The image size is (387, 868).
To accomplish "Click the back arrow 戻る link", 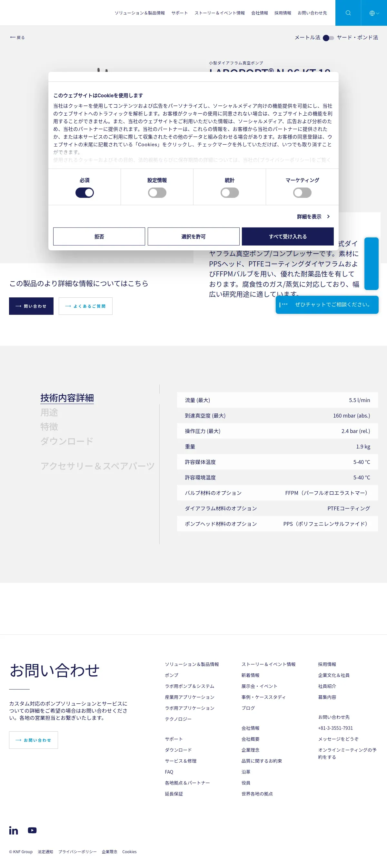I will [x=17, y=37].
